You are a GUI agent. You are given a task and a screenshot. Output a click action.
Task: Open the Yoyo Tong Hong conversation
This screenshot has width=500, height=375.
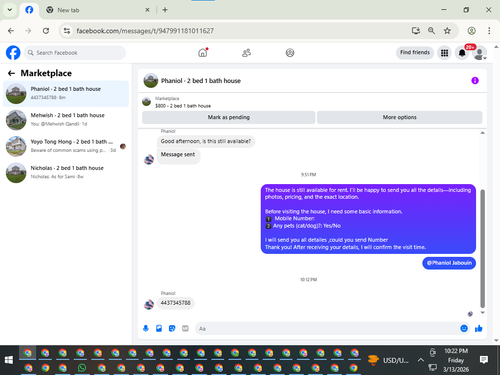tap(66, 146)
